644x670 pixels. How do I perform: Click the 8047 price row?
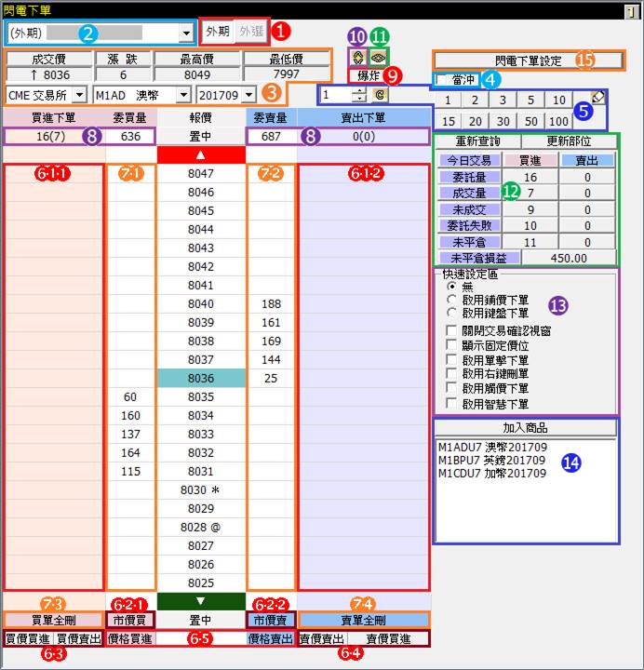(201, 173)
